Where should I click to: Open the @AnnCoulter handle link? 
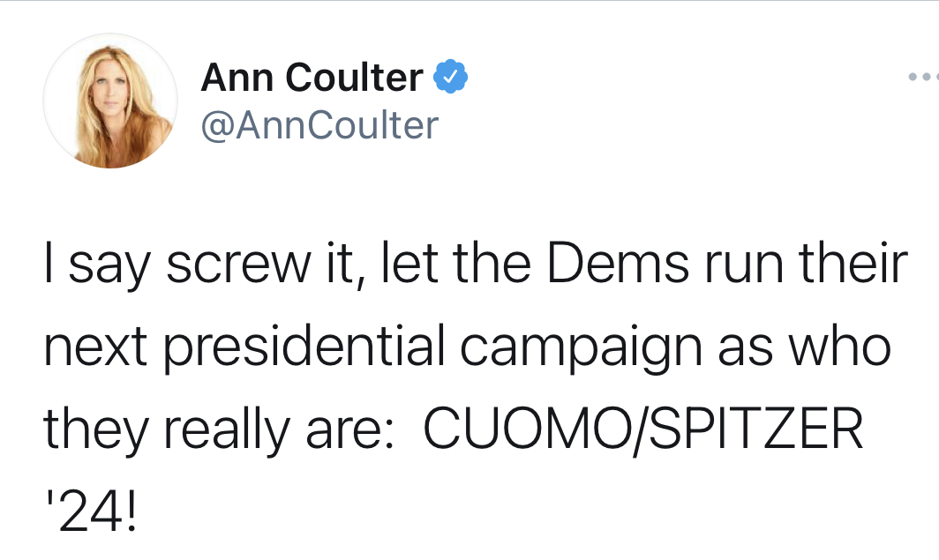319,125
